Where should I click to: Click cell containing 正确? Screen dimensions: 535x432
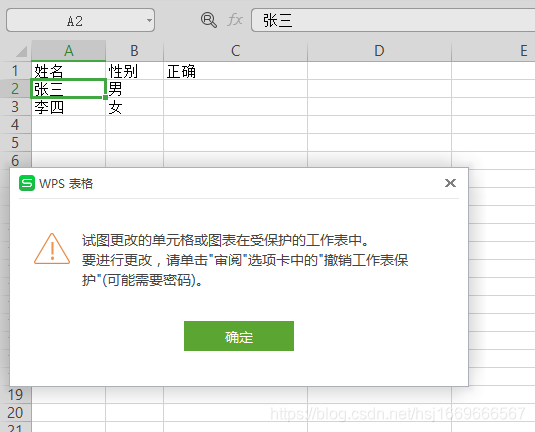pos(235,71)
